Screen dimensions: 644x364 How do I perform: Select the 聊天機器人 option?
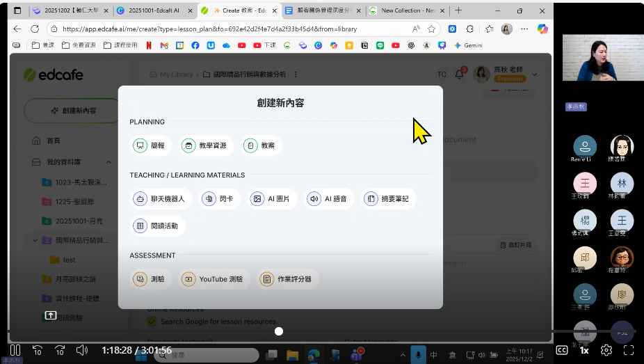[x=161, y=199]
